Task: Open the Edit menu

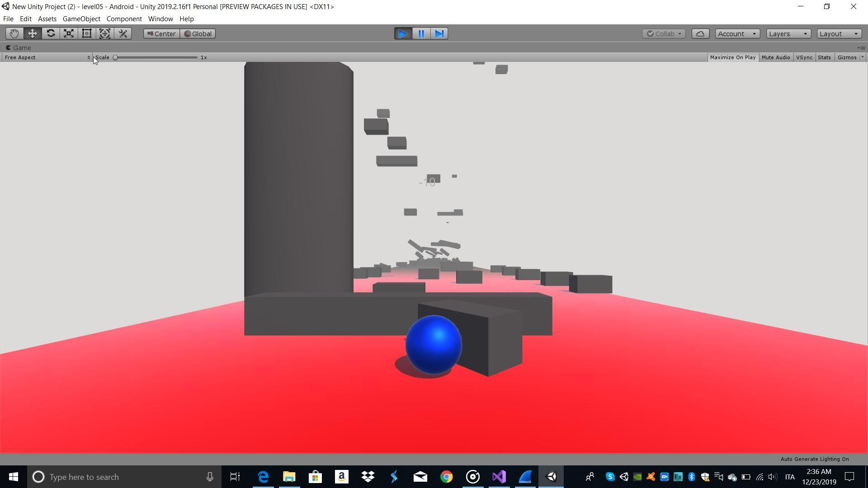Action: pyautogui.click(x=25, y=19)
